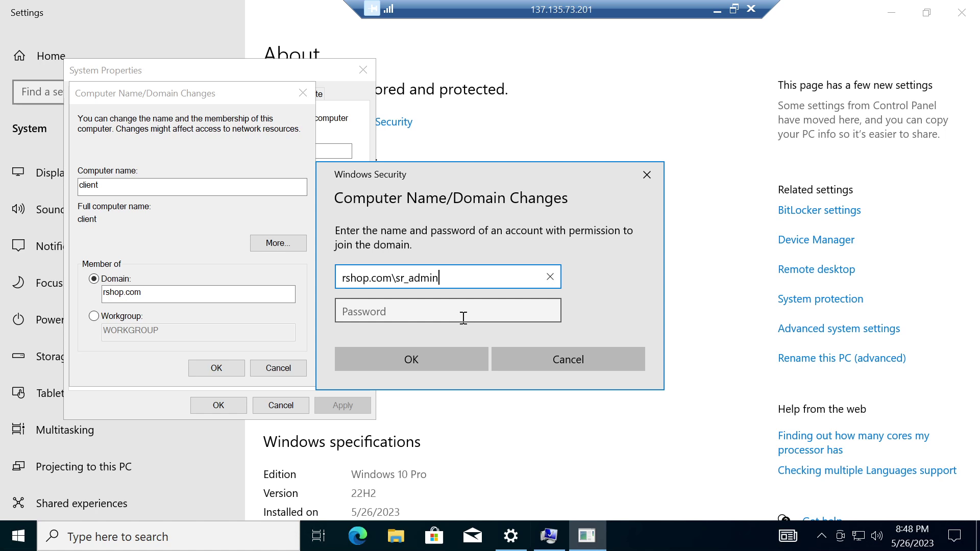Open Microsoft Store from taskbar
This screenshot has width=980, height=551.
click(x=434, y=536)
